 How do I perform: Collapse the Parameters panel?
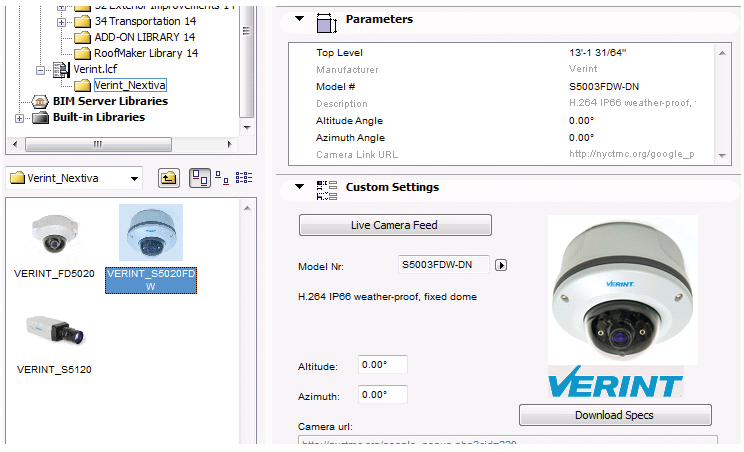point(299,19)
